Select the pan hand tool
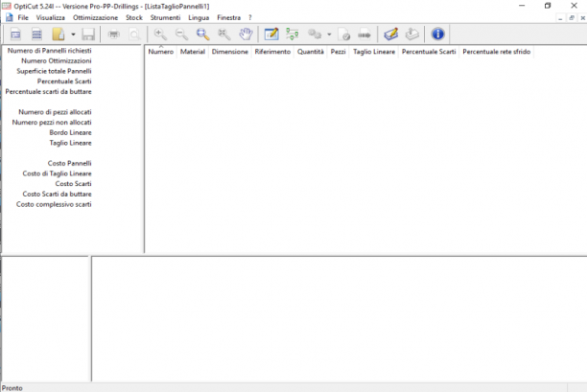This screenshot has height=392, width=587. (246, 35)
